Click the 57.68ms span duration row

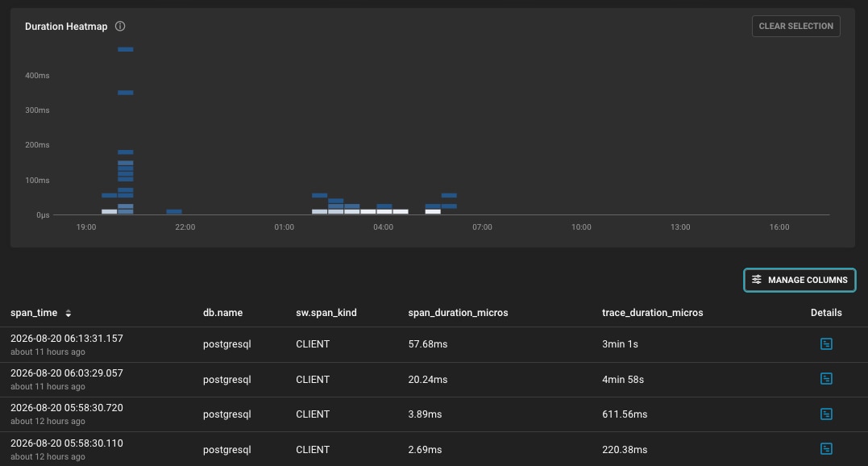click(x=434, y=344)
